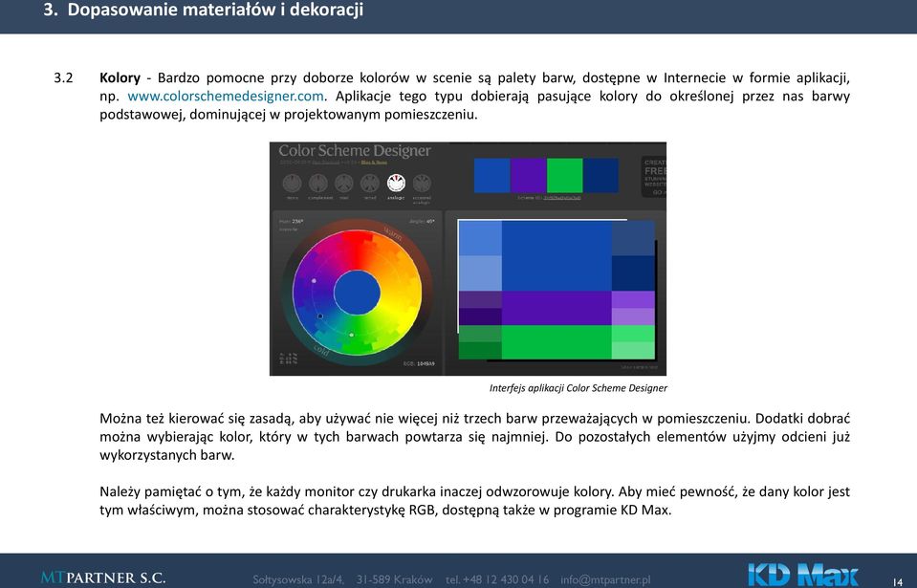Click the bold word 'Kolory'
The width and height of the screenshot is (917, 588).
(x=120, y=77)
